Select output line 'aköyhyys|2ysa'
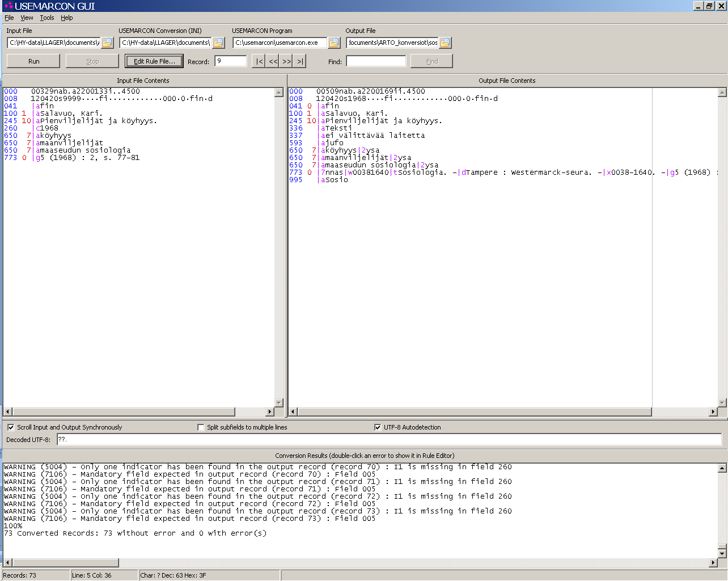 (350, 150)
